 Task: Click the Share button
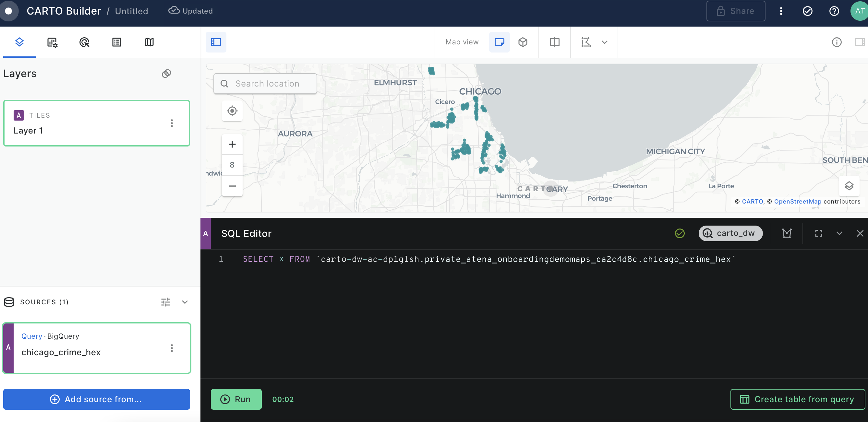(x=736, y=11)
